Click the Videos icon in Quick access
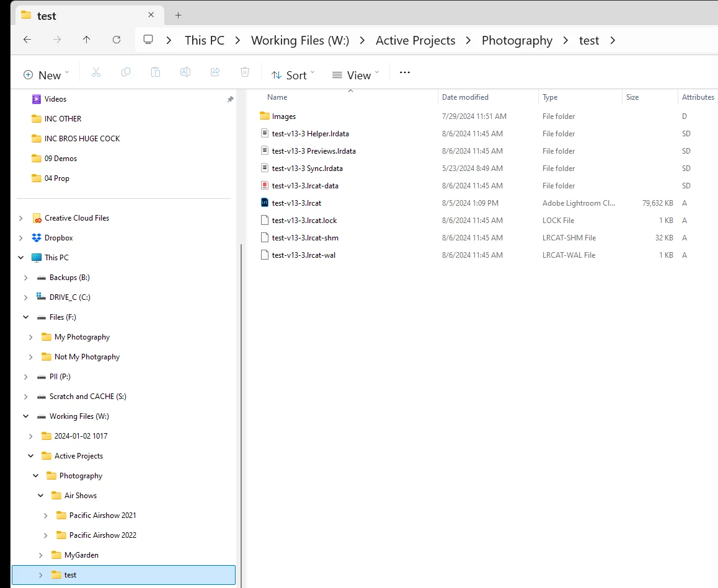The image size is (718, 588). pyautogui.click(x=37, y=99)
